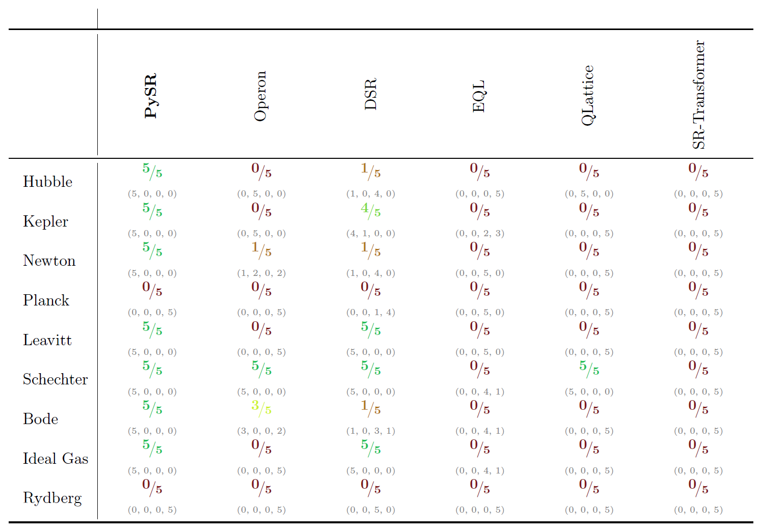The width and height of the screenshot is (761, 532).
Task: Click the Kepler row label
Action: [46, 221]
